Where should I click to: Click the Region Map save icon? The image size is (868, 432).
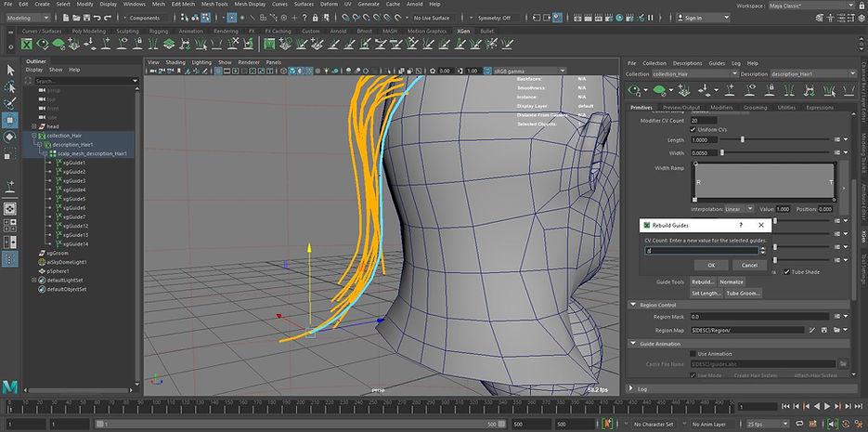pyautogui.click(x=823, y=330)
